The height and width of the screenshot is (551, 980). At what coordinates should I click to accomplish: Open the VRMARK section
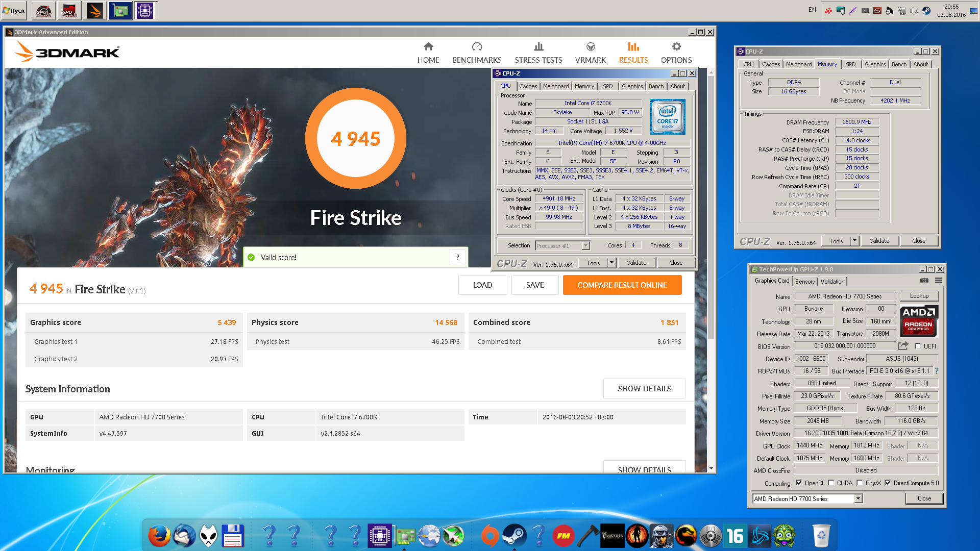(x=591, y=53)
